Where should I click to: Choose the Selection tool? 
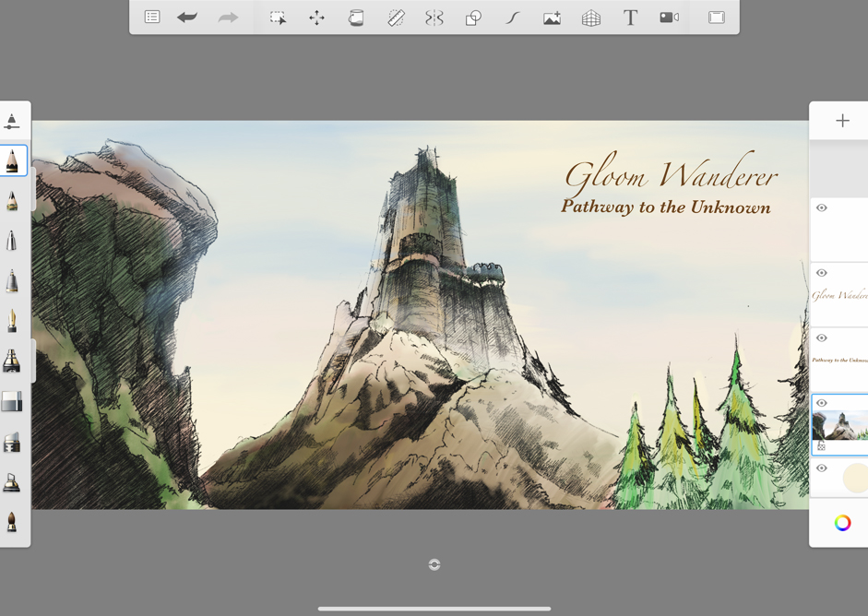click(278, 18)
